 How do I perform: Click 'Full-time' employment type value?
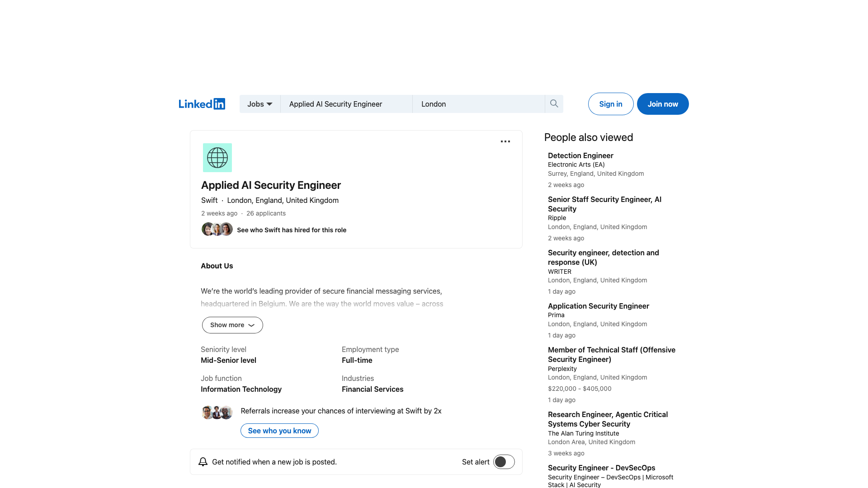357,360
